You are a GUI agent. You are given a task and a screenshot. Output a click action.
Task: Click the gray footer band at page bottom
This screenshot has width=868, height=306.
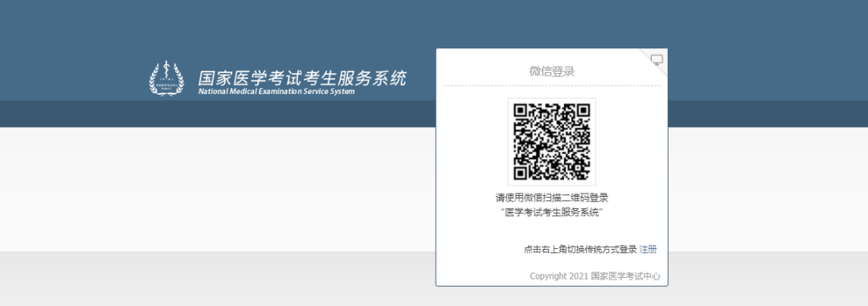pos(217,279)
